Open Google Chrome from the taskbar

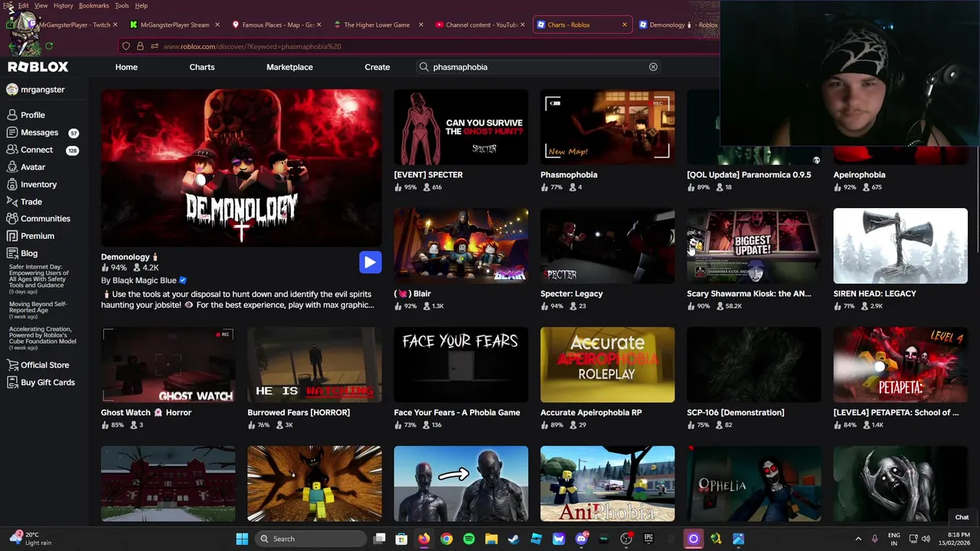point(446,539)
